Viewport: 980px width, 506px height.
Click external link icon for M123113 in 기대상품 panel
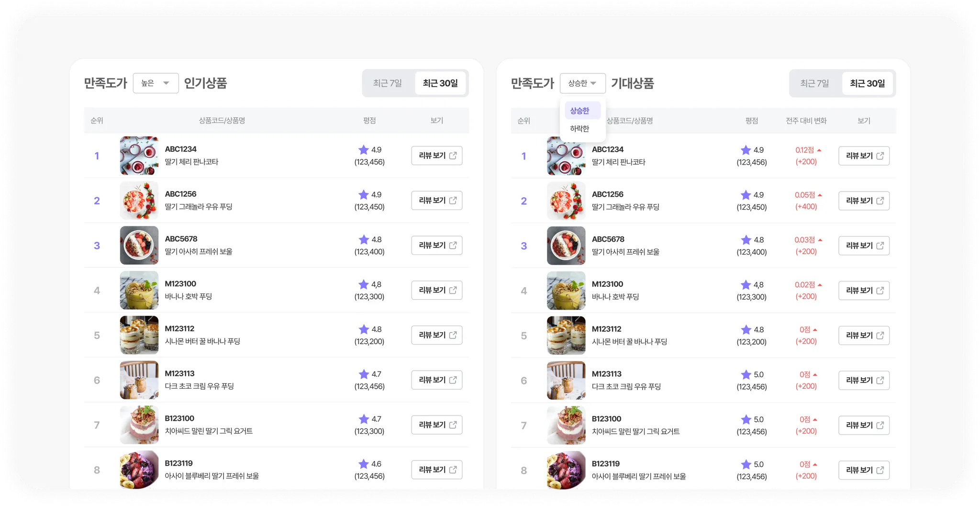[880, 380]
